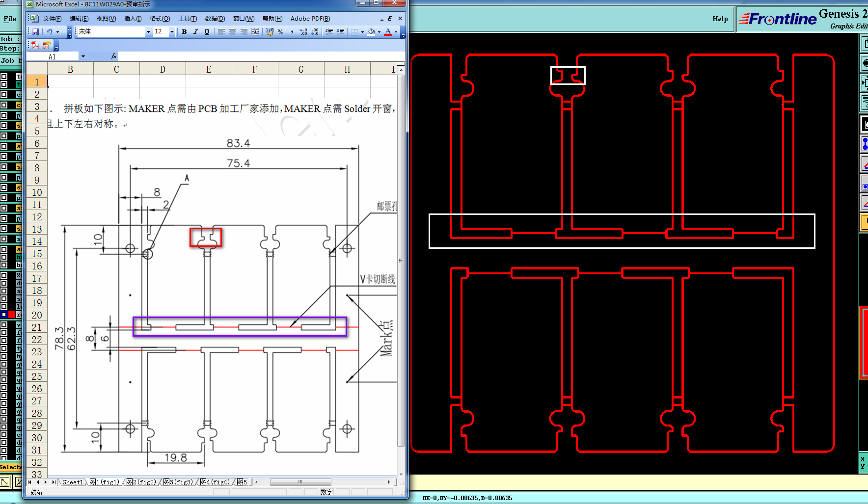Screen dimensions: 868x504
Task: Undo the last Excel action
Action: (49, 32)
